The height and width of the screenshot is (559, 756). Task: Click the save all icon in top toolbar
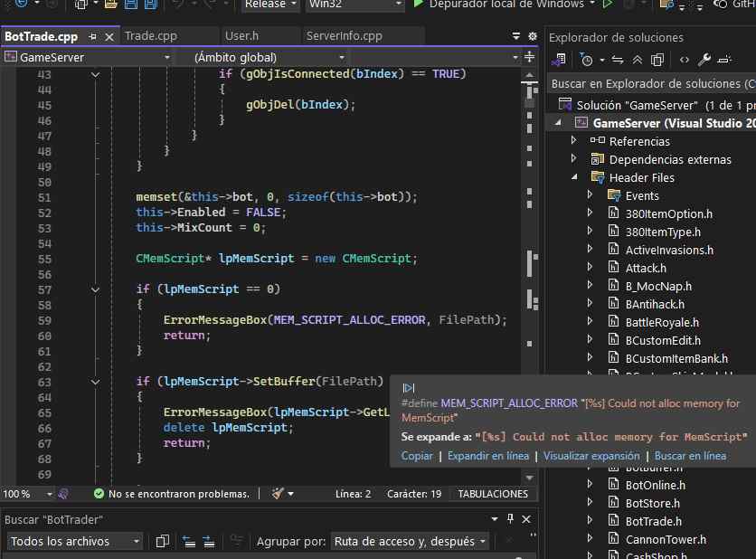tap(151, 4)
